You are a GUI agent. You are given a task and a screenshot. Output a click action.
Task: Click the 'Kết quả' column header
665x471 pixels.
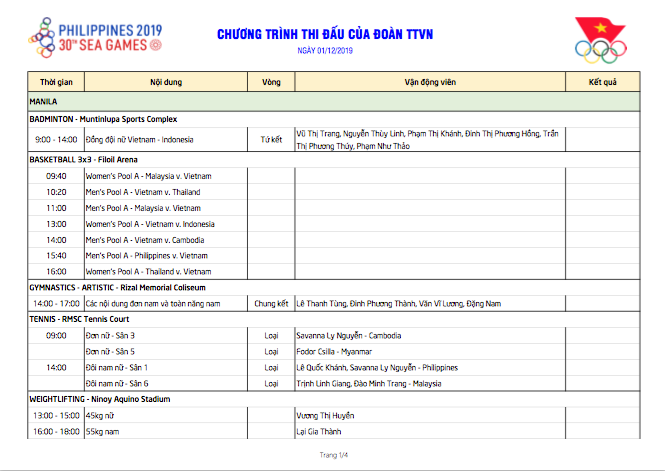[603, 82]
